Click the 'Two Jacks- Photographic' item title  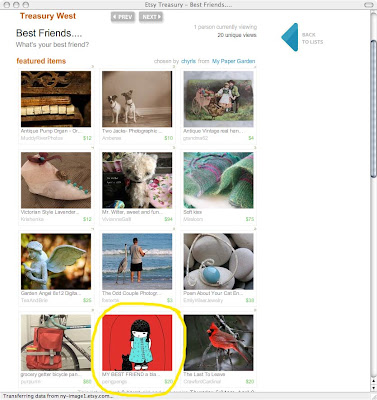click(132, 131)
